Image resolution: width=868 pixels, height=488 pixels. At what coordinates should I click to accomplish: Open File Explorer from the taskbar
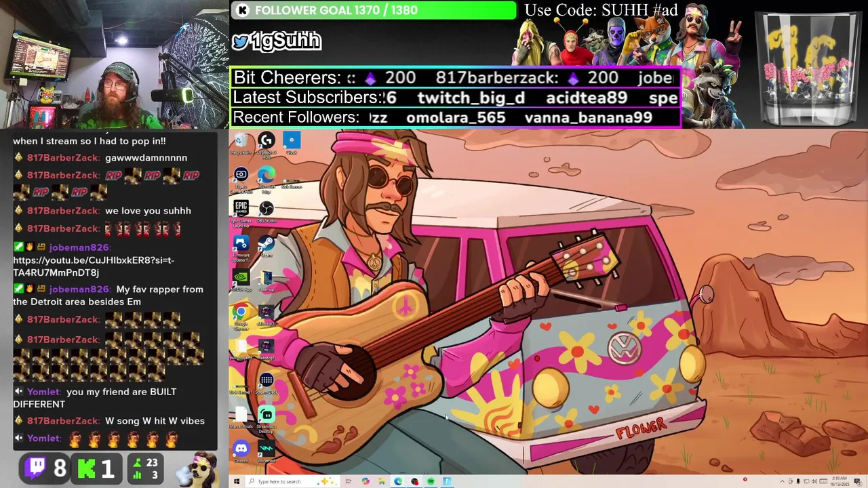pyautogui.click(x=381, y=481)
